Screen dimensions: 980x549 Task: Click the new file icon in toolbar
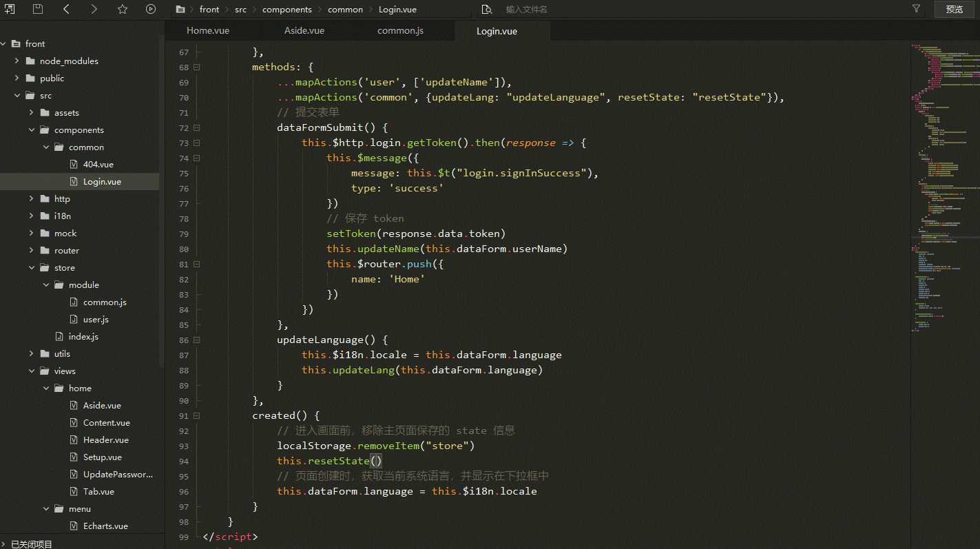tap(9, 9)
